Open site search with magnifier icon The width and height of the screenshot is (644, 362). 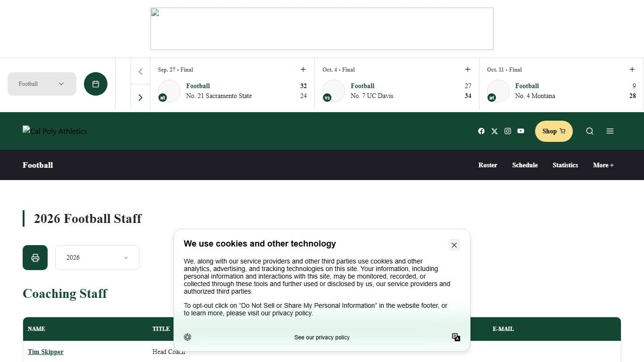590,131
